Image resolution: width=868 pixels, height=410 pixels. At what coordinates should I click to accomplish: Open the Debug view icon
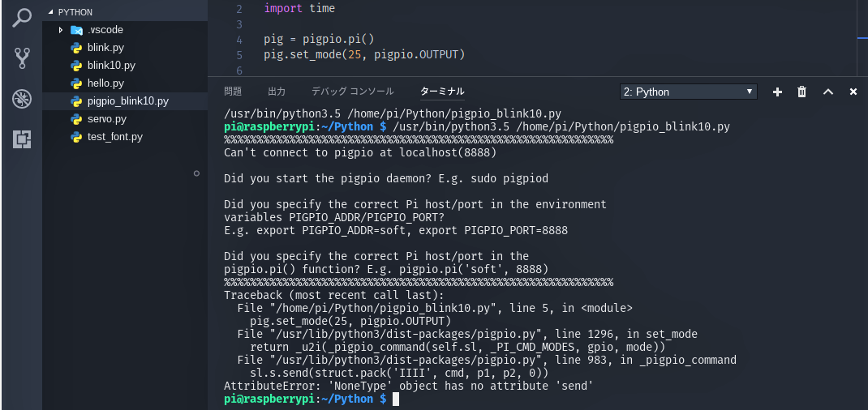click(x=22, y=100)
